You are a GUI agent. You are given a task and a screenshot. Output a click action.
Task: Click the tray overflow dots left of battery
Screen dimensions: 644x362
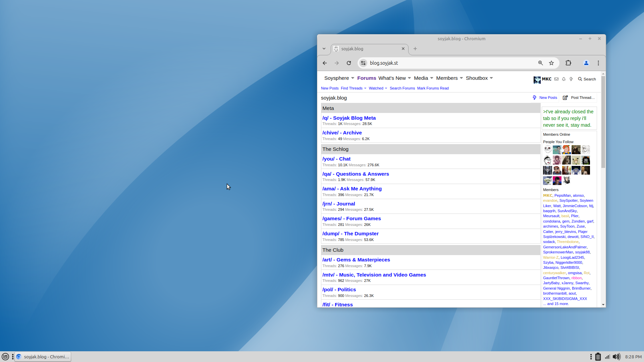click(x=591, y=357)
